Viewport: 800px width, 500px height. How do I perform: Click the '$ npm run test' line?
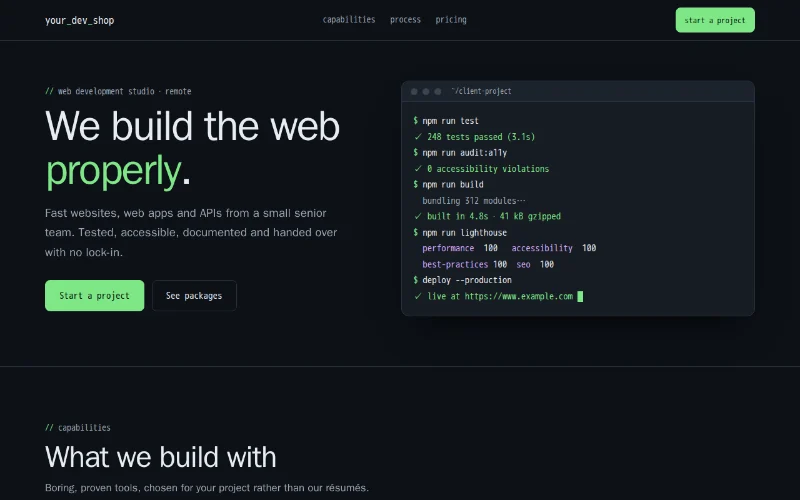pos(446,121)
